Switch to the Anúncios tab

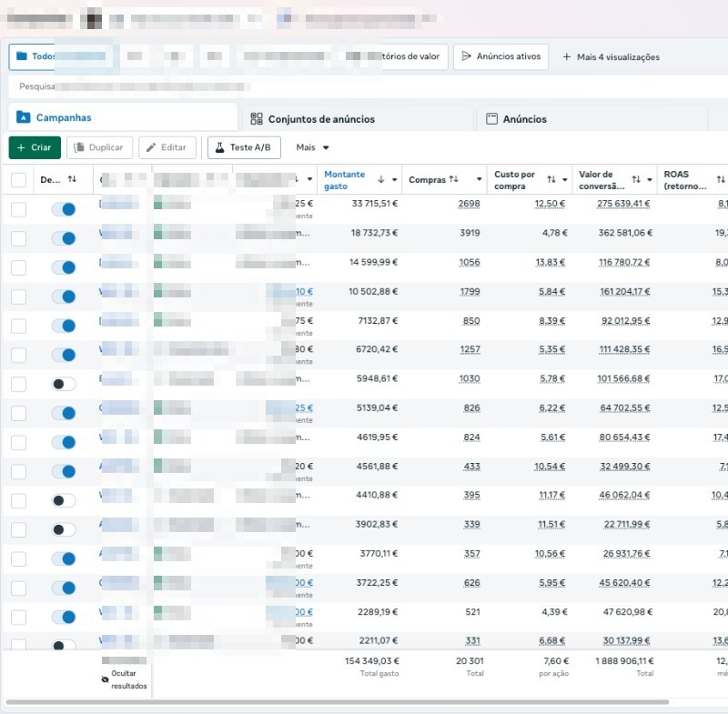[592, 119]
